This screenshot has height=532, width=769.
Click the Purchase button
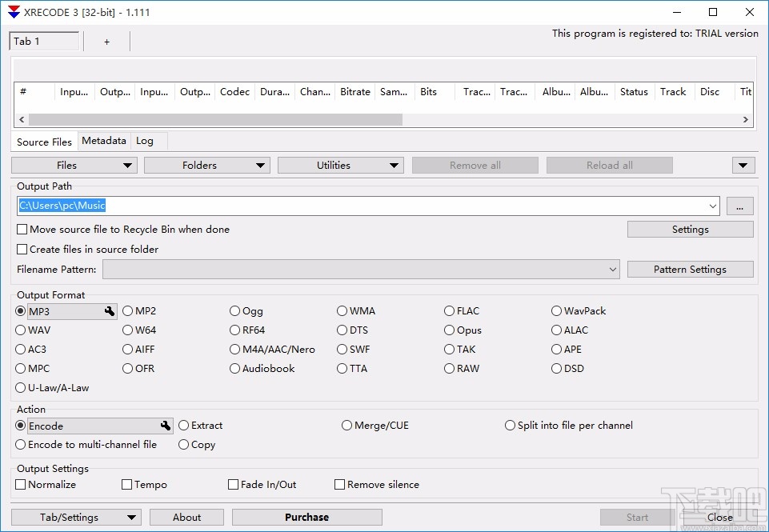306,518
